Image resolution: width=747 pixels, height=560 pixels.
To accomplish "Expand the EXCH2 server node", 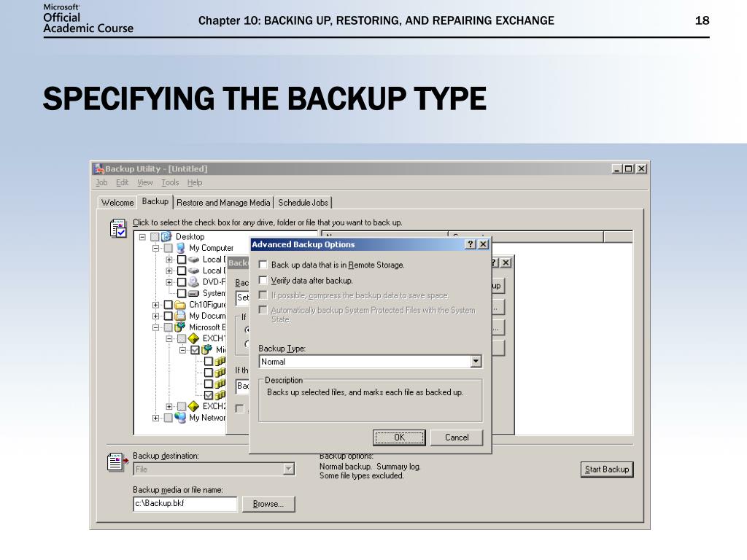I will pyautogui.click(x=169, y=407).
